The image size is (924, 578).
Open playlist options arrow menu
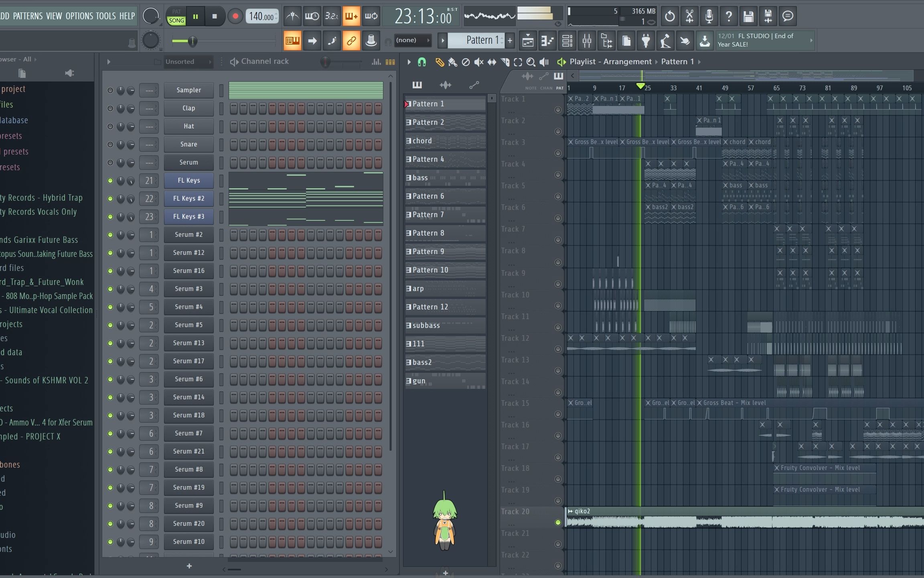click(x=409, y=62)
